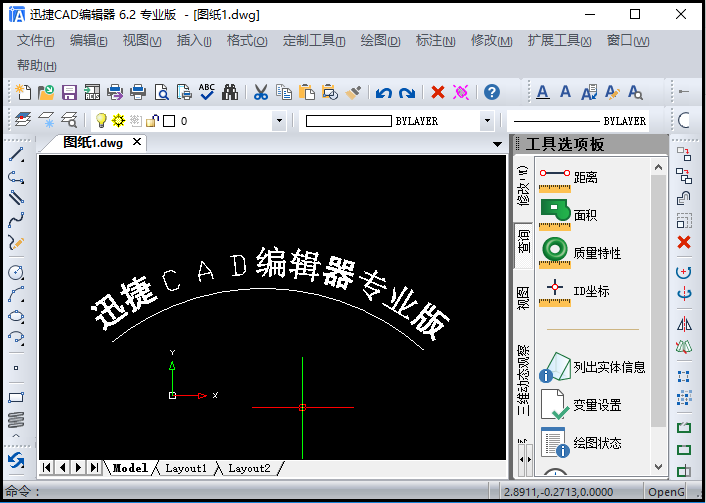Open the 编辑 menu

(88, 41)
